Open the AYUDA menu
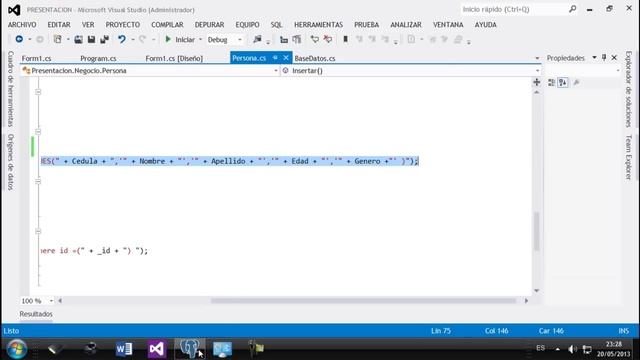Viewport: 640px width, 360px height. pyautogui.click(x=485, y=25)
